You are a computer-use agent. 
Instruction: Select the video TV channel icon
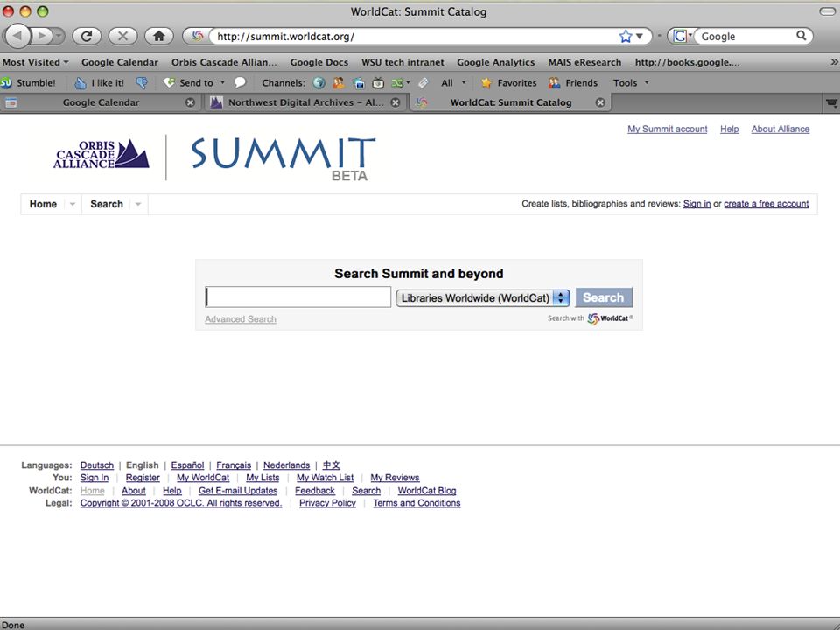[378, 82]
